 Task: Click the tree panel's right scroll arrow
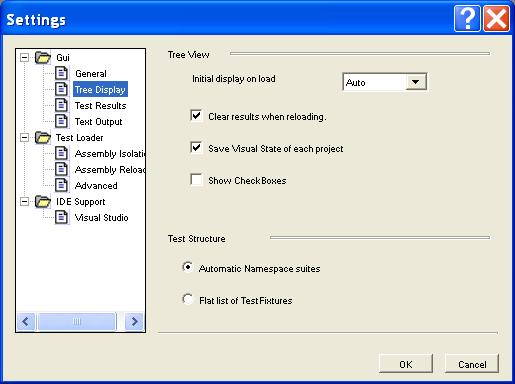(134, 321)
